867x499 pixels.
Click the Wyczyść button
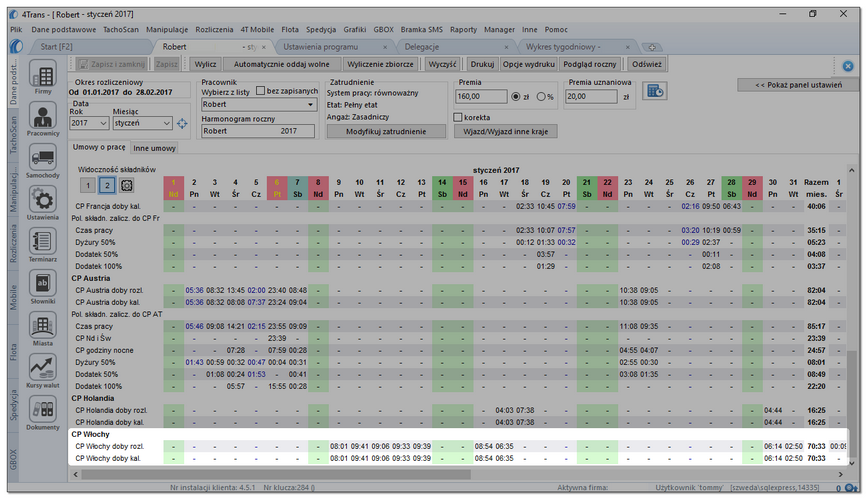click(442, 64)
